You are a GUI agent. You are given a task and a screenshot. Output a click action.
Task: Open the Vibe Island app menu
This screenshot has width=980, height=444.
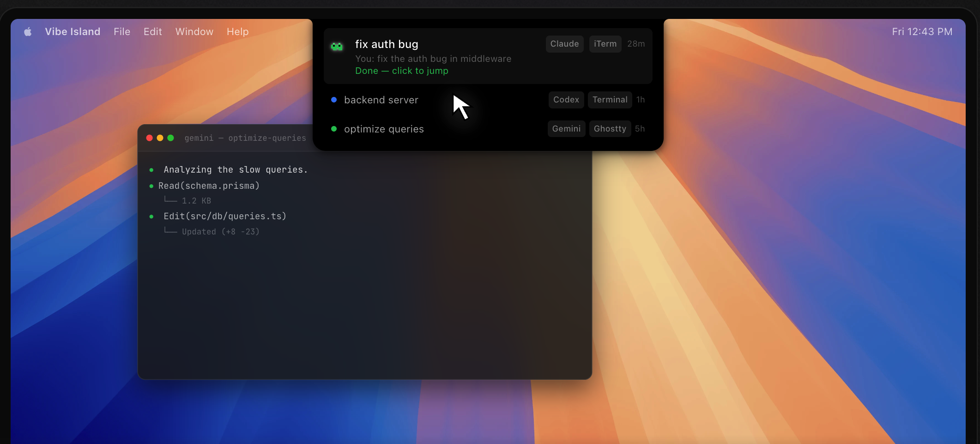73,32
